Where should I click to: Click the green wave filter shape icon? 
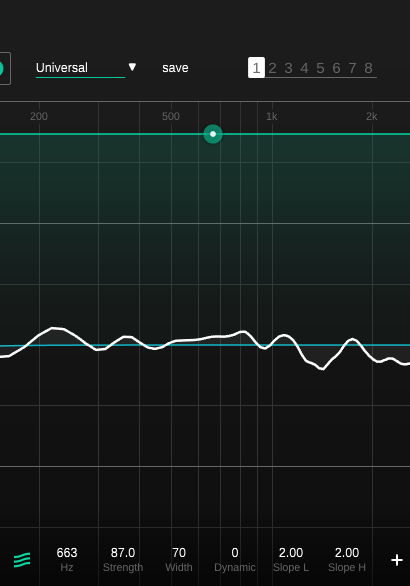22,560
